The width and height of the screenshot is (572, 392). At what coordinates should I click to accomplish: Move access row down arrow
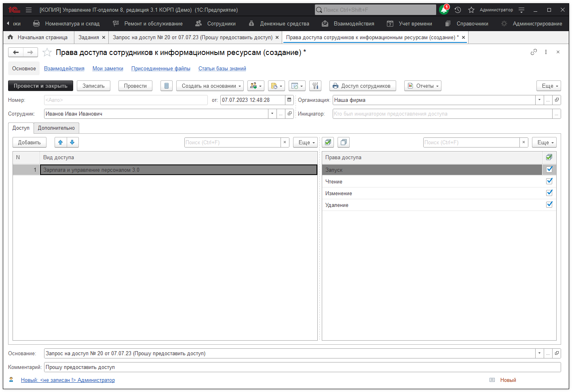(72, 142)
